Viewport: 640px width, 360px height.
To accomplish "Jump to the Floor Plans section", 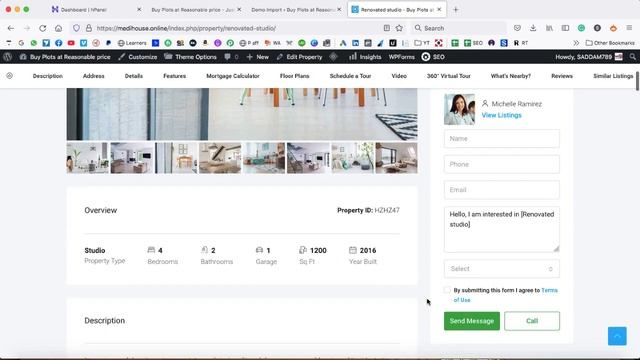I will 294,76.
